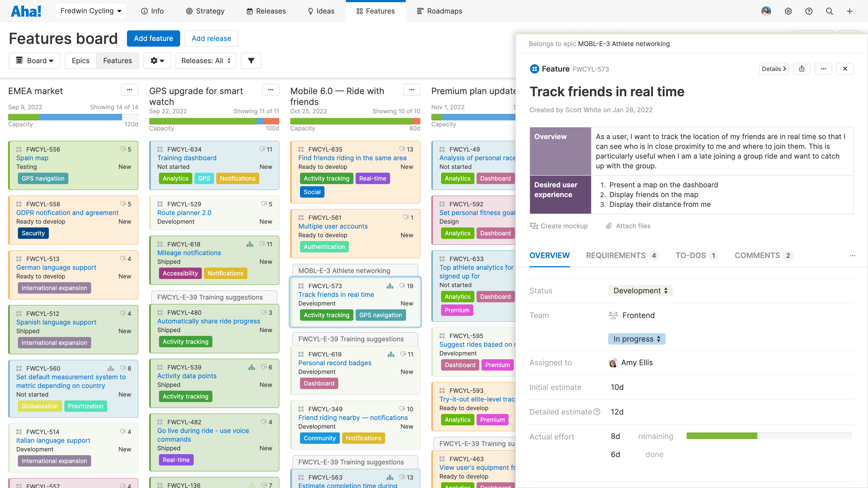Viewport: 868px width, 488px height.
Task: Open the Fredwin Cycling workspace selector
Action: [x=91, y=11]
